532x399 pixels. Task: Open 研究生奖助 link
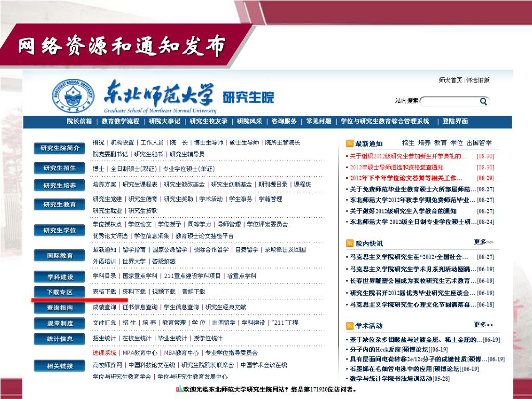point(179,199)
